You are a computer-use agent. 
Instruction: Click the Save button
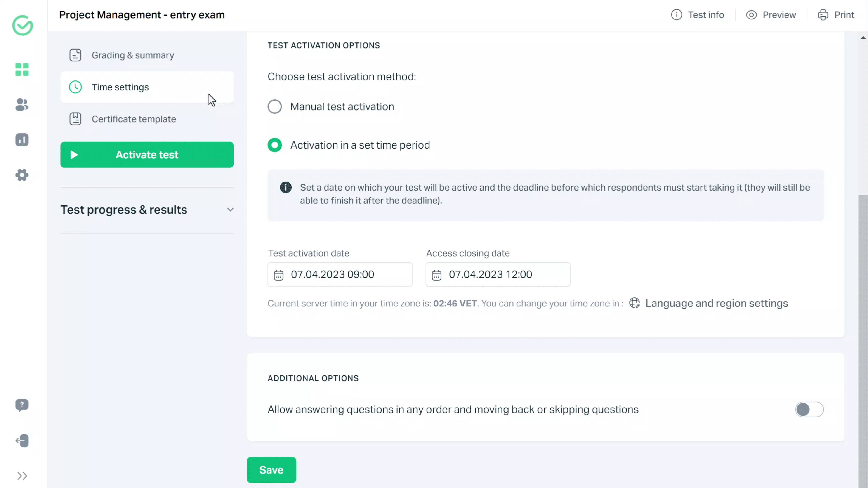[x=271, y=470]
